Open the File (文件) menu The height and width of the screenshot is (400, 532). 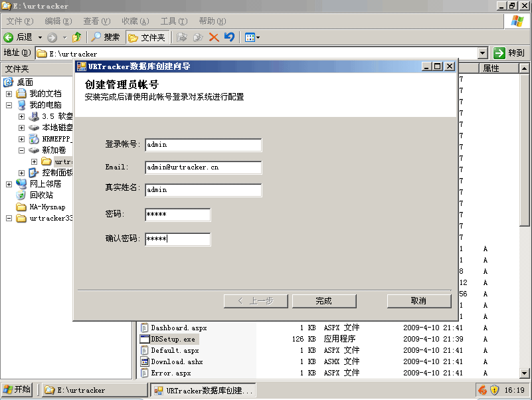coord(20,21)
